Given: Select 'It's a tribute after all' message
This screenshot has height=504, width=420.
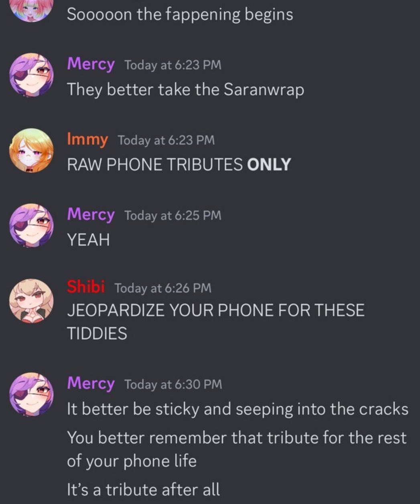Looking at the screenshot, I should pyautogui.click(x=143, y=490).
